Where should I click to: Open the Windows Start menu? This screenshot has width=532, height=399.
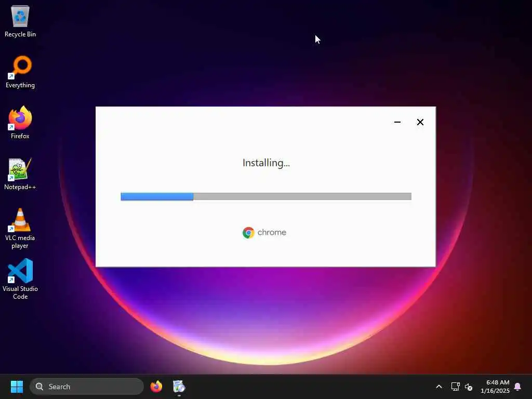click(17, 387)
